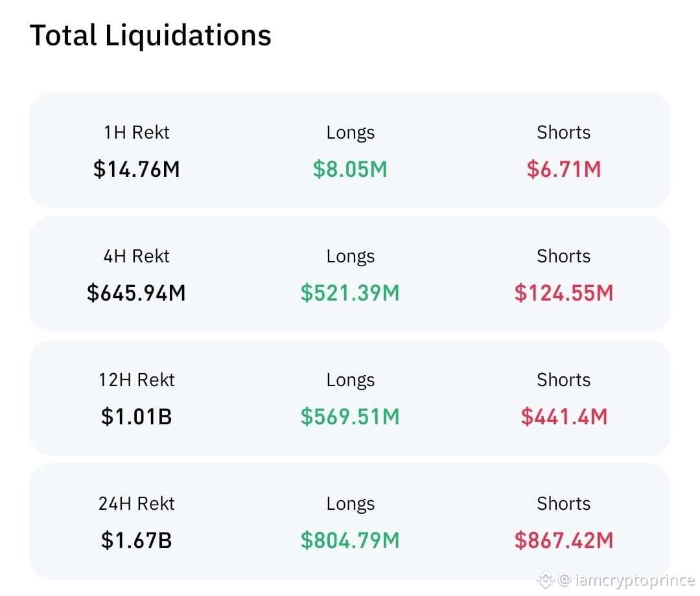Open the iamcryptoprince watermark handle
The height and width of the screenshot is (596, 700).
click(627, 580)
